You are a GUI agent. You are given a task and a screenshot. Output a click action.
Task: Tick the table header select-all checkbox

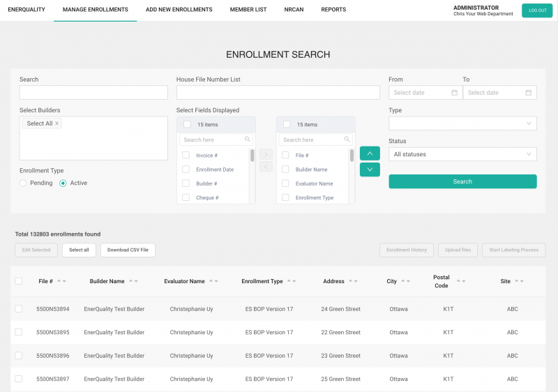click(x=19, y=281)
